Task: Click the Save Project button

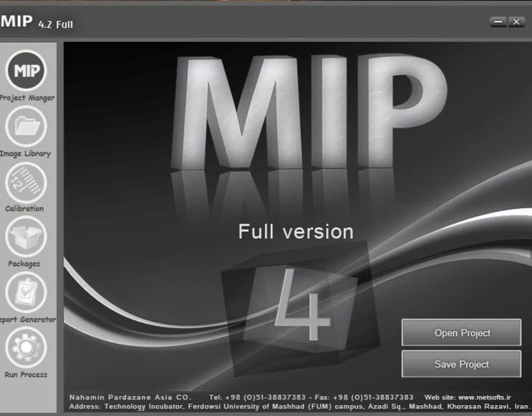Action: (462, 364)
